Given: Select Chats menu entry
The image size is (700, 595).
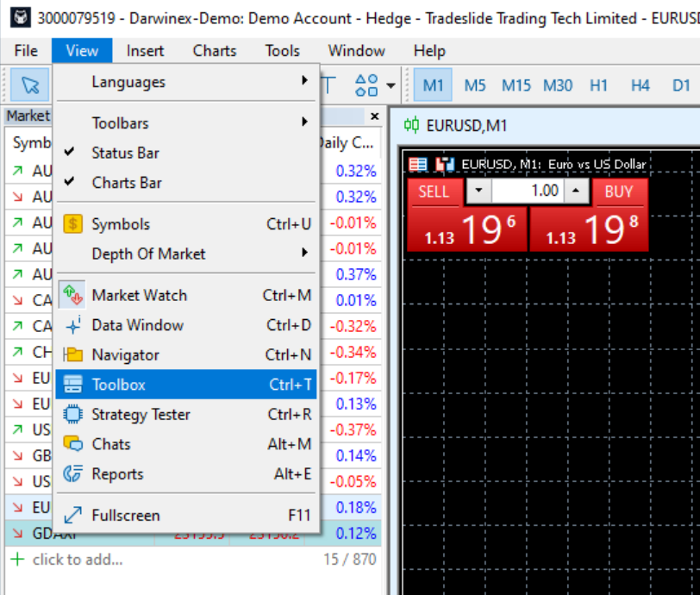Looking at the screenshot, I should [185, 443].
